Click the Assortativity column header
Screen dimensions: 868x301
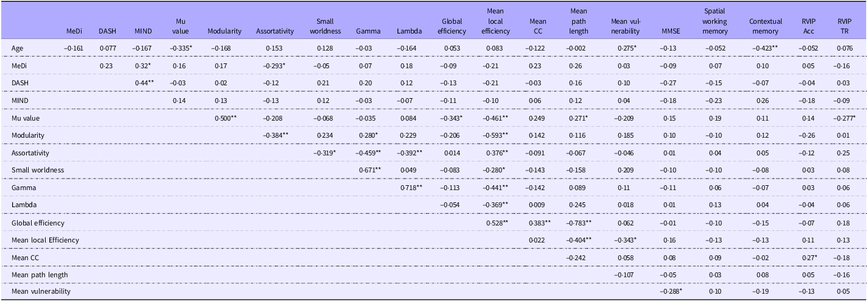click(x=275, y=29)
